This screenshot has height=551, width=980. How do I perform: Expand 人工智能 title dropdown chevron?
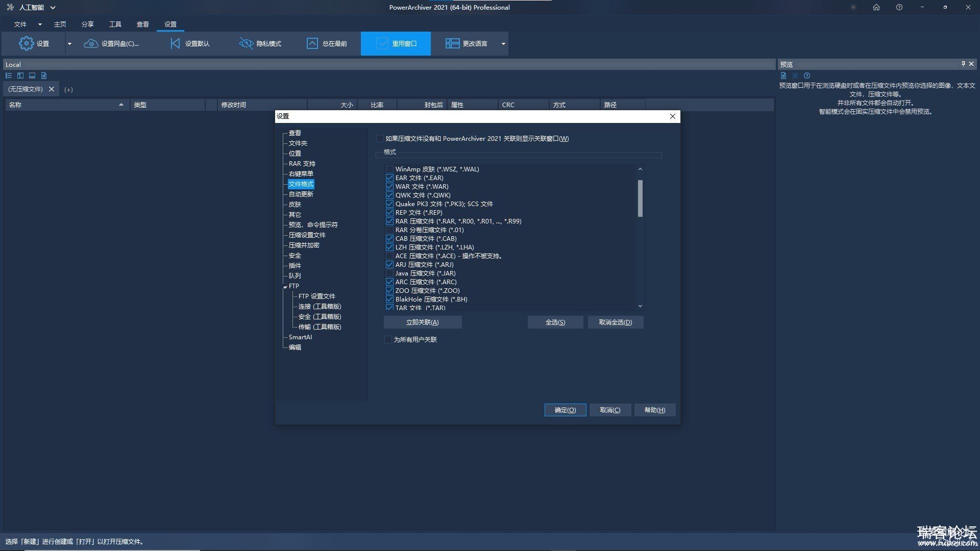click(x=53, y=8)
